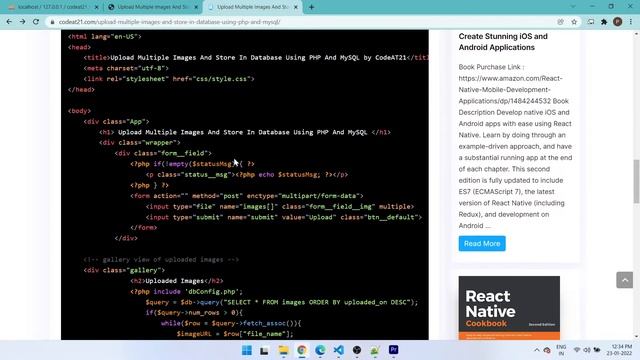Click the div class "wrapper" code line
This screenshot has height=360, width=640.
coord(140,142)
